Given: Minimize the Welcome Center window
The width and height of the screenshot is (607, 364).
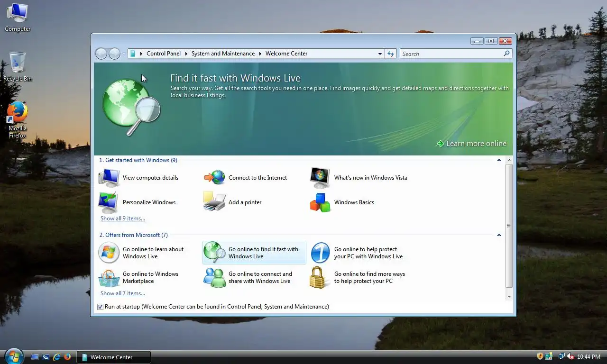Looking at the screenshot, I should coord(477,41).
